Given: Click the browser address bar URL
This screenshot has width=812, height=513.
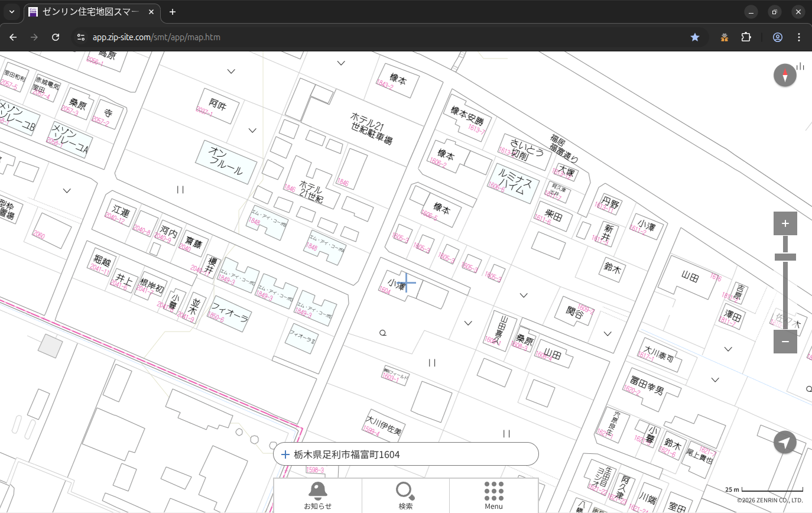Looking at the screenshot, I should click(157, 37).
